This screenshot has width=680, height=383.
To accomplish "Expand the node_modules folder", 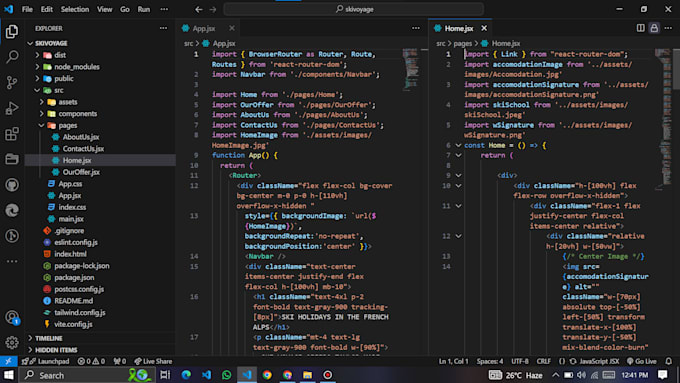I will point(101,67).
